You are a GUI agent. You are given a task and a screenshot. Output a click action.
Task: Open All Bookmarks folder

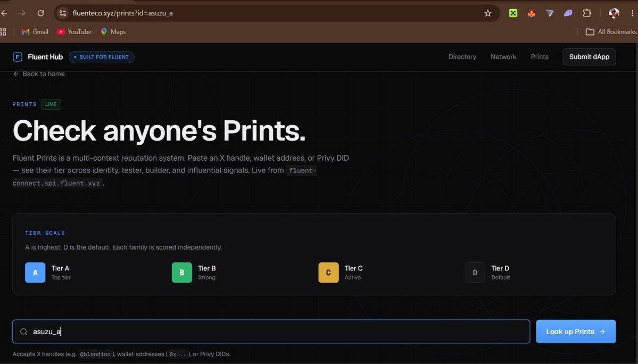click(x=611, y=32)
